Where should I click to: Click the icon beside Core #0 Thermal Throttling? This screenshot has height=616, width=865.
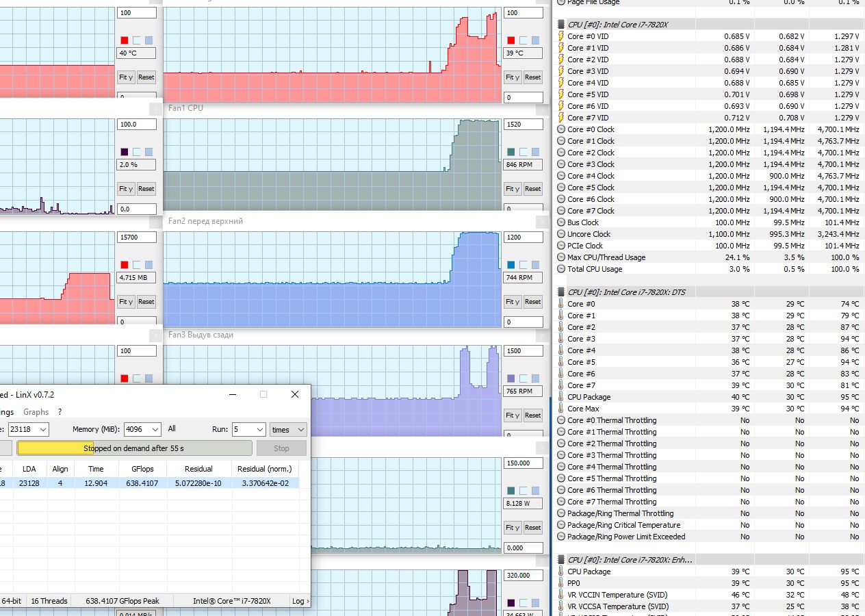[x=561, y=420]
